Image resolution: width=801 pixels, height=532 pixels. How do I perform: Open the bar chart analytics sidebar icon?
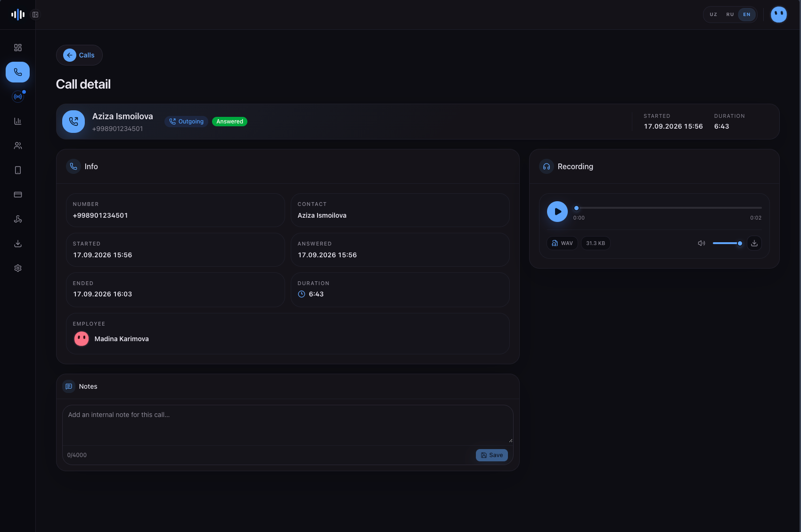[18, 121]
